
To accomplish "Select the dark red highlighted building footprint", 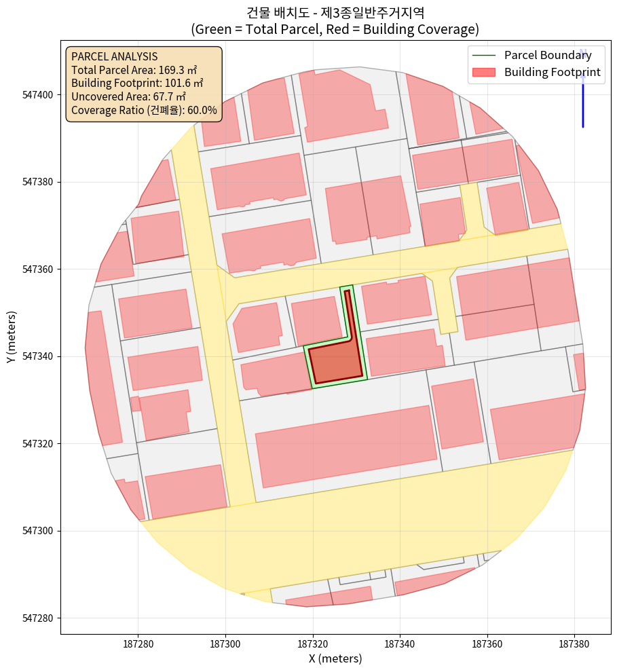I will 337,360.
